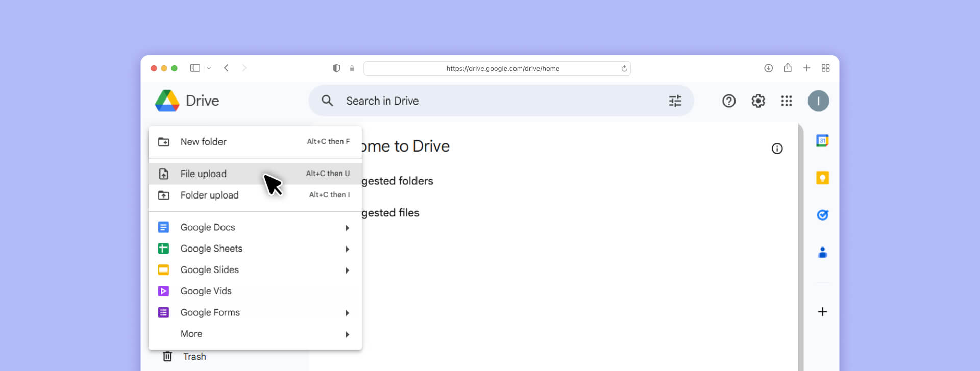Click the Alt+C then F shortcut label
Image resolution: width=980 pixels, height=371 pixels.
click(328, 141)
